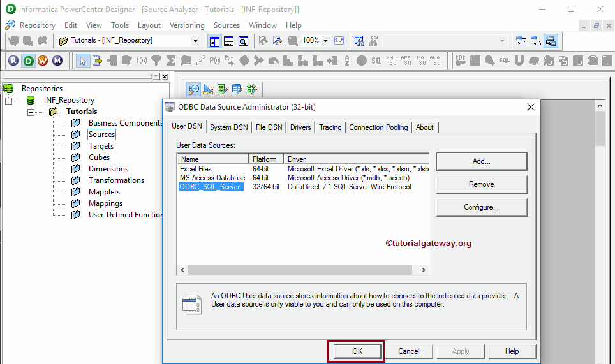Screen dimensions: 615x364
Task: Collapse the INF_Repository tree node
Action: coord(9,101)
